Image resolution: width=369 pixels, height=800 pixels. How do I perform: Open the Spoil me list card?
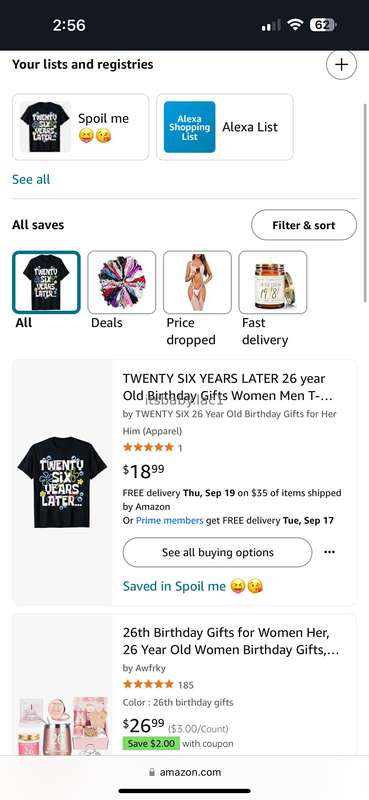coord(81,127)
